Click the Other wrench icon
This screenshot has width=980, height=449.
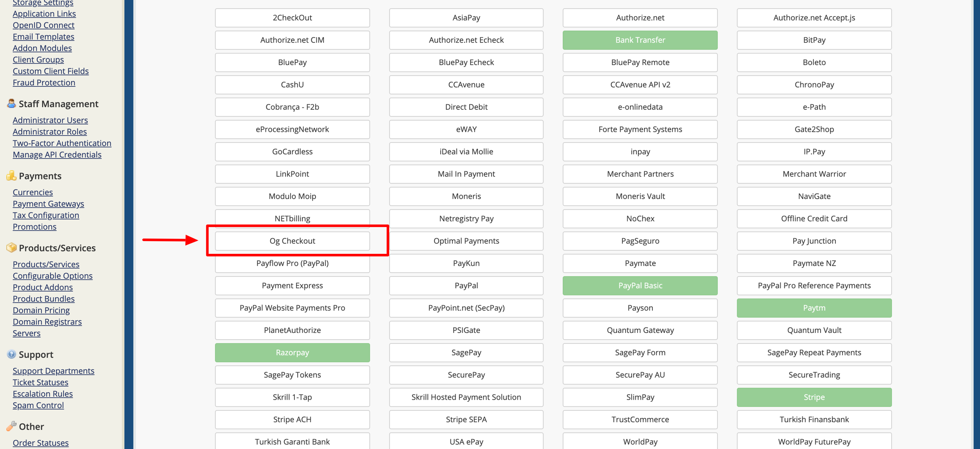[x=11, y=426]
